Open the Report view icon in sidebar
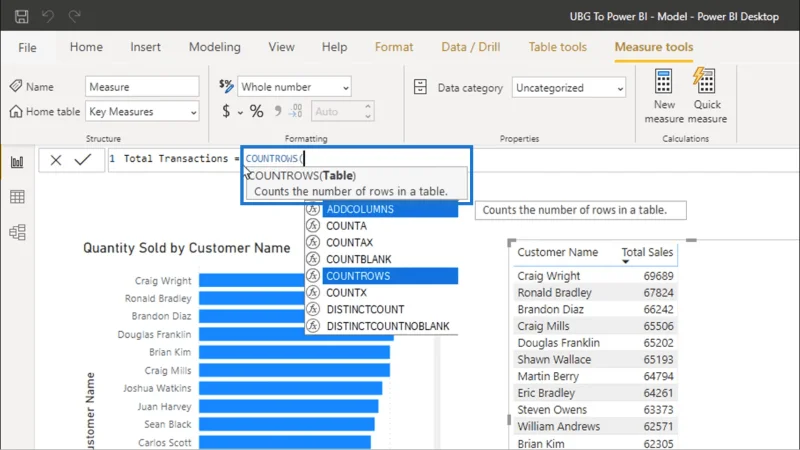The image size is (800, 450). click(x=17, y=162)
